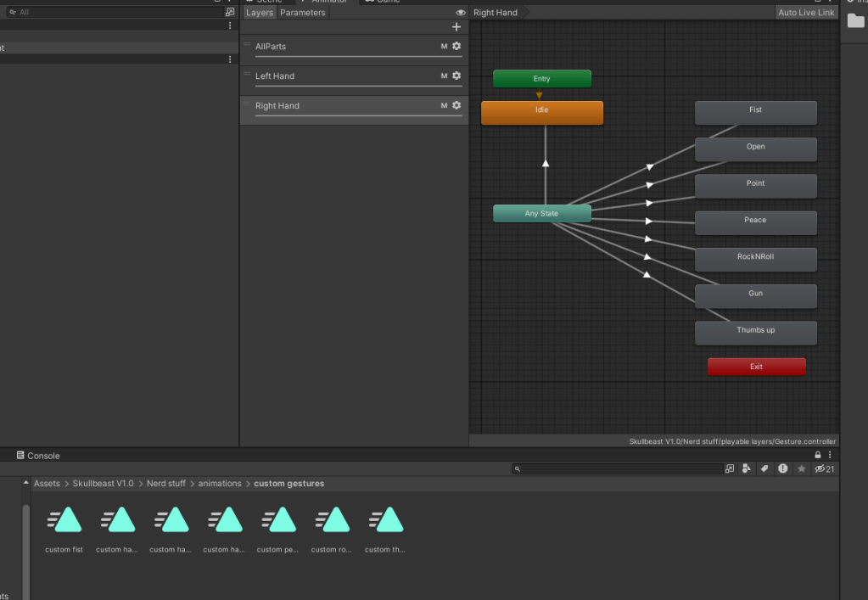This screenshot has width=868, height=600.
Task: Click the Project panel search field
Action: tap(619, 468)
